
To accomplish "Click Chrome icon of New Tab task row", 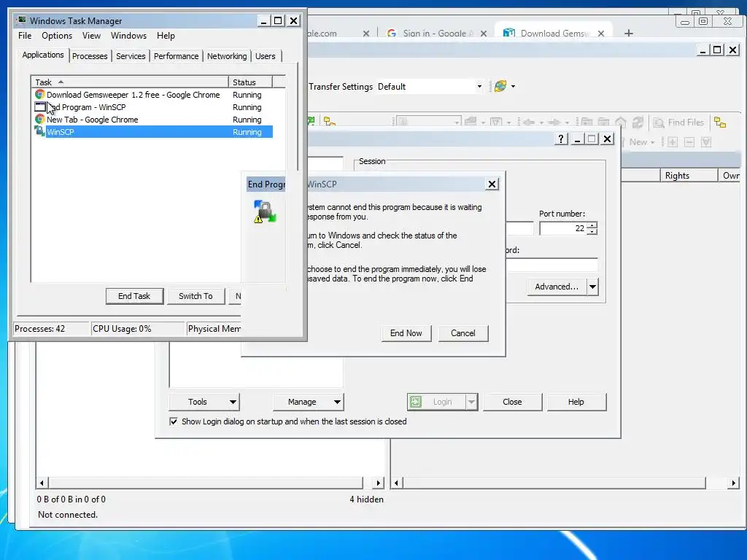I will click(x=40, y=119).
